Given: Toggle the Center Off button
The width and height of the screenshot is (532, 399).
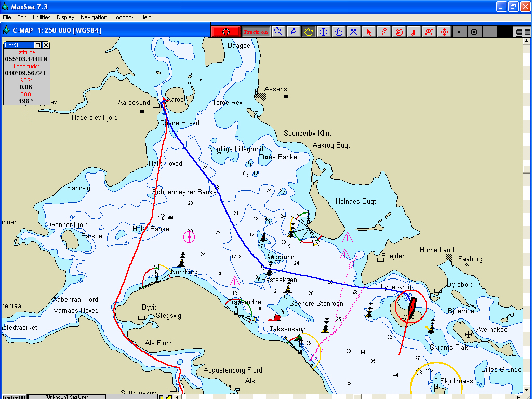Looking at the screenshot, I should [14, 397].
